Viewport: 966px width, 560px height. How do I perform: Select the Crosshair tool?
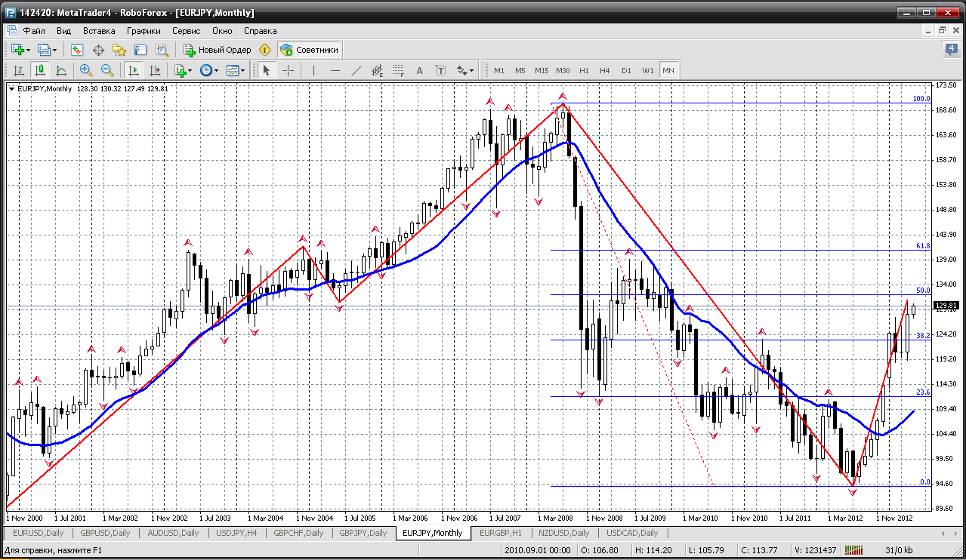(289, 70)
